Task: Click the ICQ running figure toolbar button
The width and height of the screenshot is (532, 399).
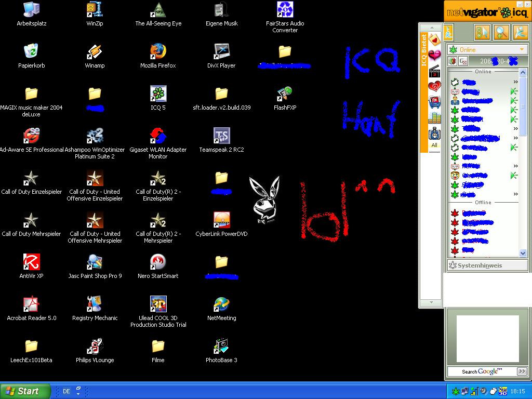Action: (521, 32)
